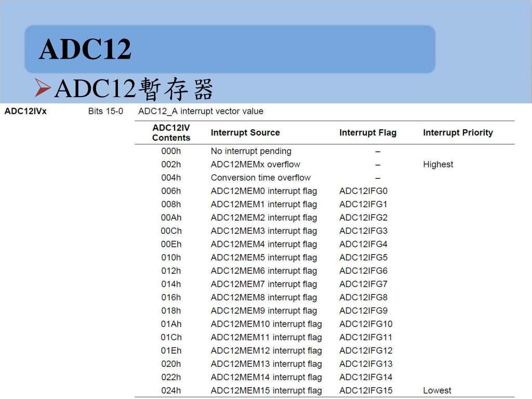Click 'ADC12MEM10 interrupt flag' source cell
Viewport: 532px width, 399px height.
pos(267,324)
